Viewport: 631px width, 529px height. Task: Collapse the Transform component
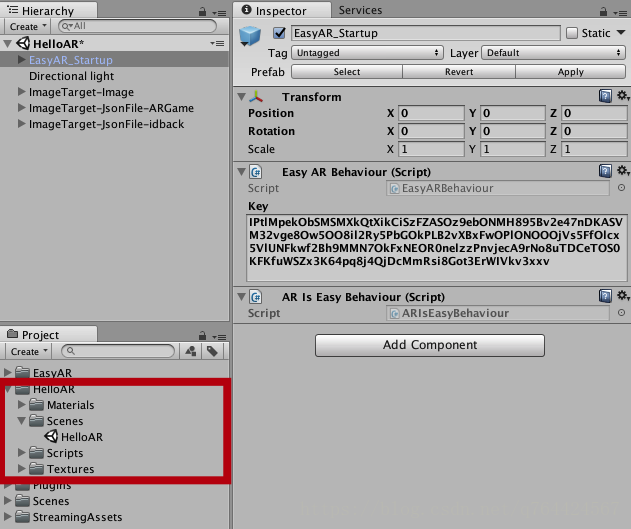241,97
